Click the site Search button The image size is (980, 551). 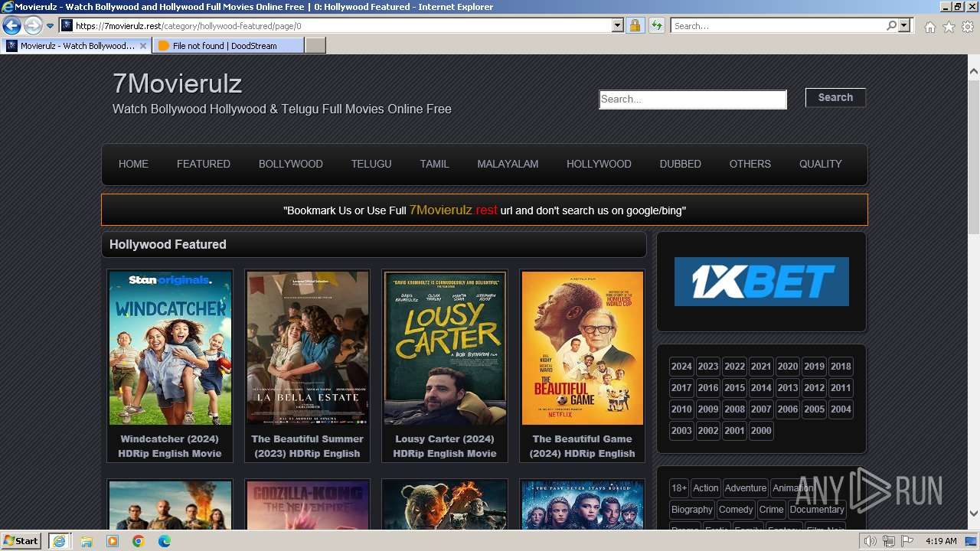(x=835, y=97)
